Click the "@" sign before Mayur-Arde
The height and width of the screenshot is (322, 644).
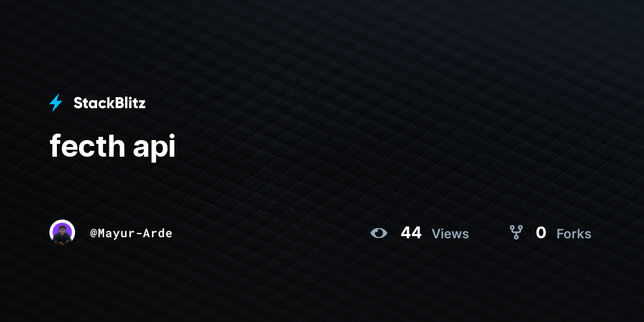pos(94,233)
